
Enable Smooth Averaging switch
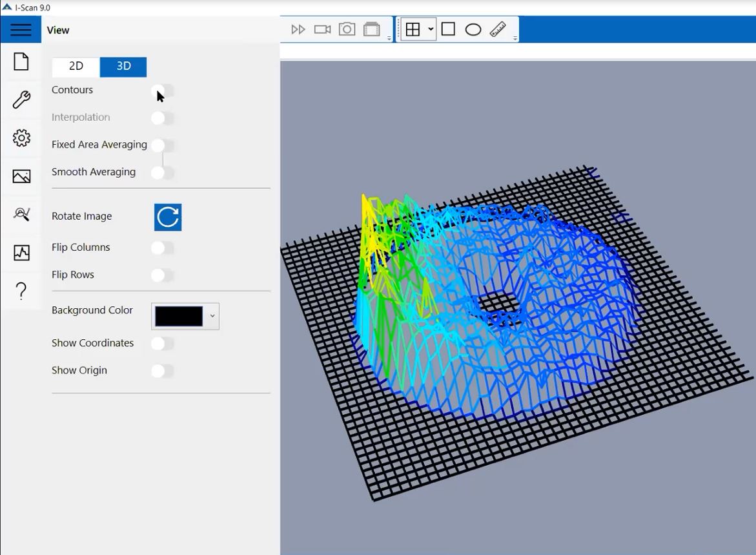[163, 173]
